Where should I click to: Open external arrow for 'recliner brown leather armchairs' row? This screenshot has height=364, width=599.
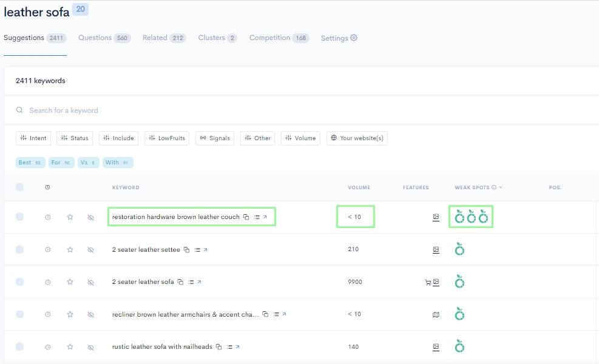(x=284, y=314)
